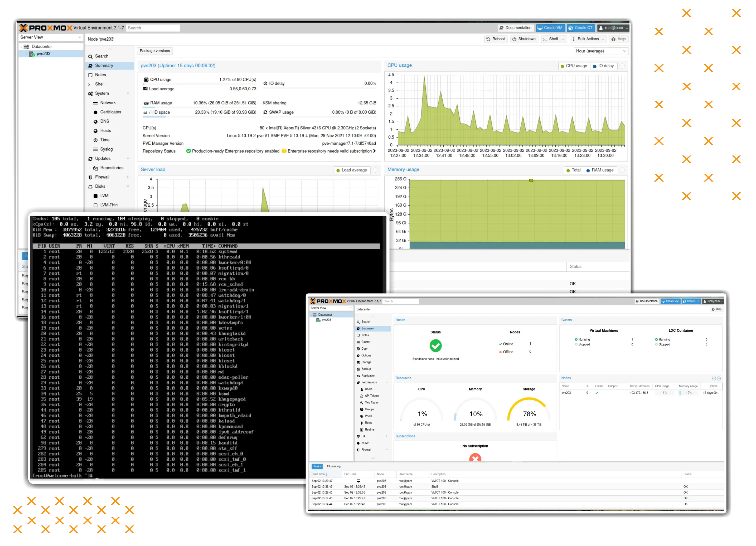The width and height of the screenshot is (756, 546).
Task: Toggle IO delay series in CPU chart legend
Action: 604,66
